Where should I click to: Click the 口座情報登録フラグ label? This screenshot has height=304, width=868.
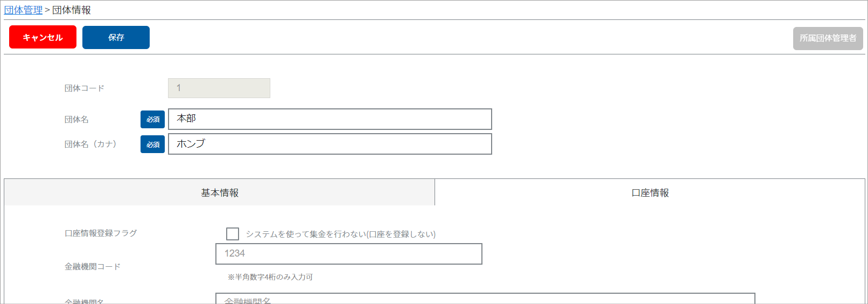pos(101,233)
